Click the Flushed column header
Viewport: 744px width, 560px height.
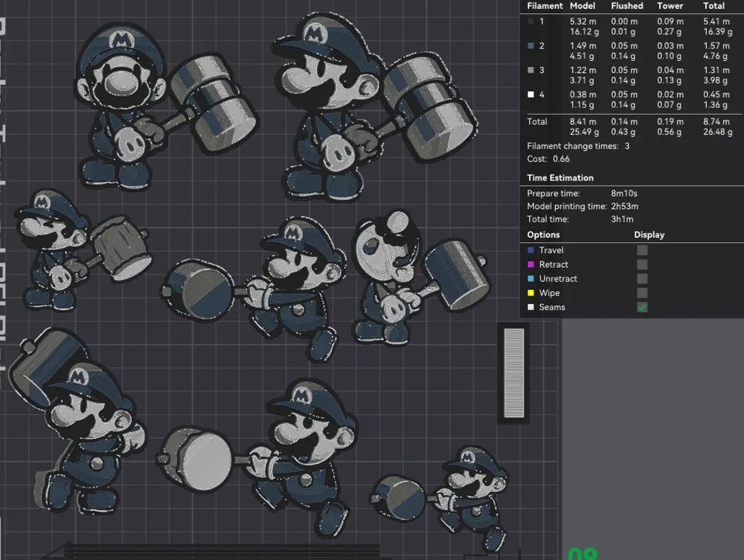point(626,6)
